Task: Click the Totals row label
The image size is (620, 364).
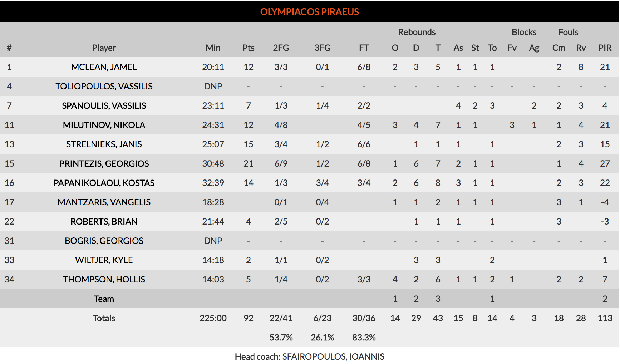Action: tap(104, 318)
